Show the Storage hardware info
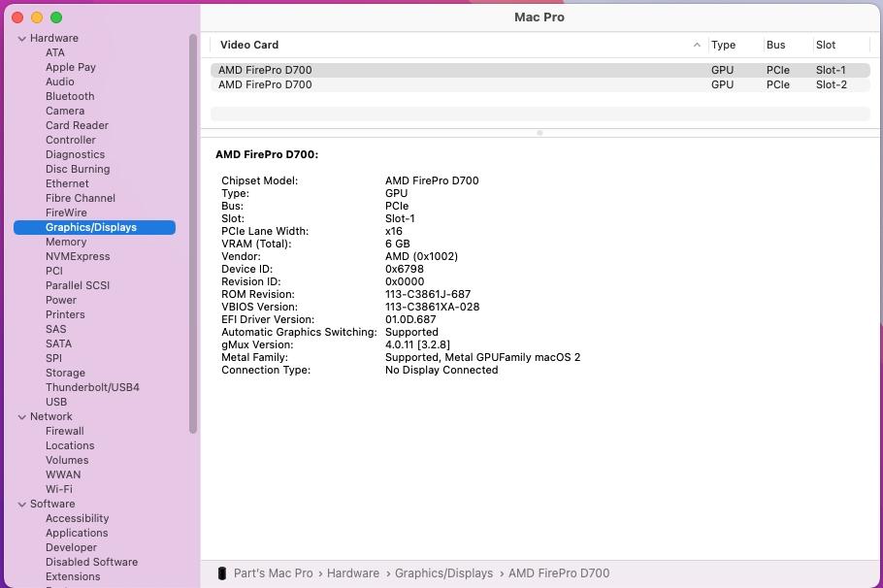 click(x=65, y=373)
